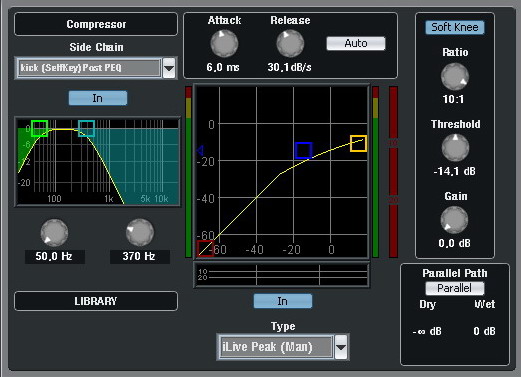
Task: Click the 30.1 dB/s release value
Action: coord(289,68)
